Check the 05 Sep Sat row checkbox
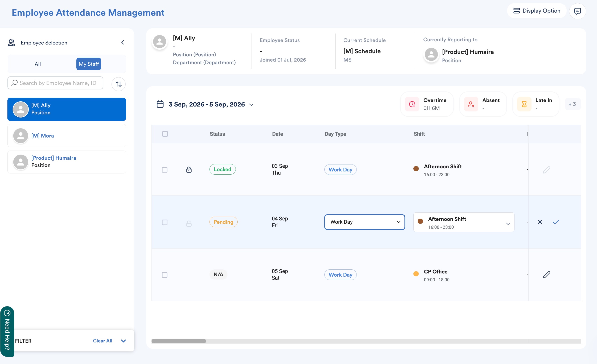Image resolution: width=597 pixels, height=364 pixels. (165, 275)
